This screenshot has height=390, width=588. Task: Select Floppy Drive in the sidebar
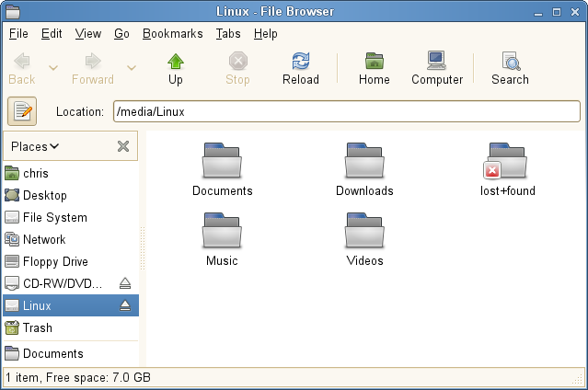[x=71, y=261]
